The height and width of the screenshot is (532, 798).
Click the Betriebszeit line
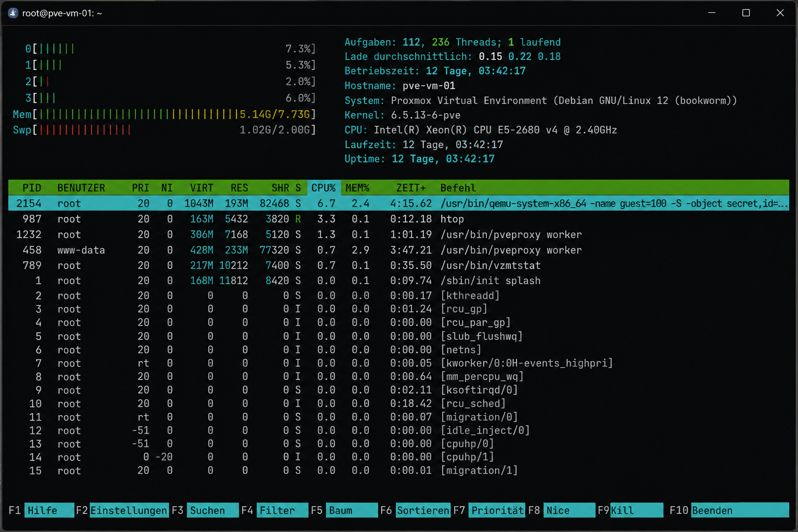click(435, 71)
